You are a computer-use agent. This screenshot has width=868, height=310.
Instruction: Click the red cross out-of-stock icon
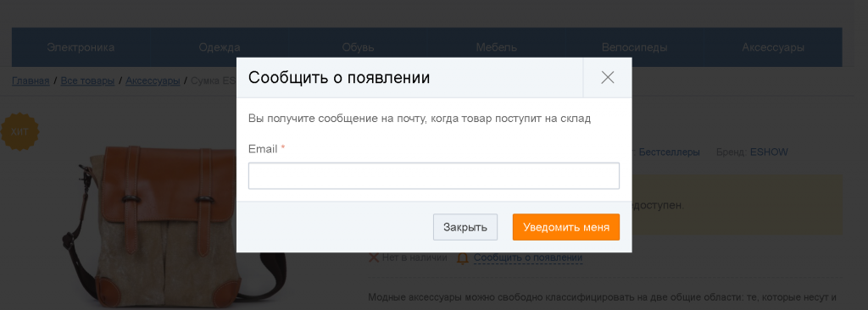[x=374, y=257]
